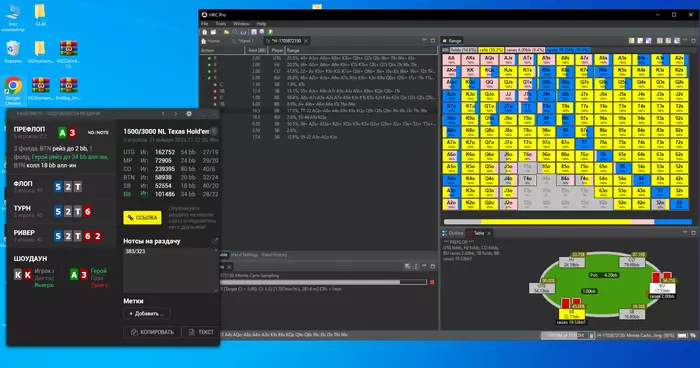Pop out the hand notes editor icon
This screenshot has width=700, height=368.
click(x=215, y=241)
